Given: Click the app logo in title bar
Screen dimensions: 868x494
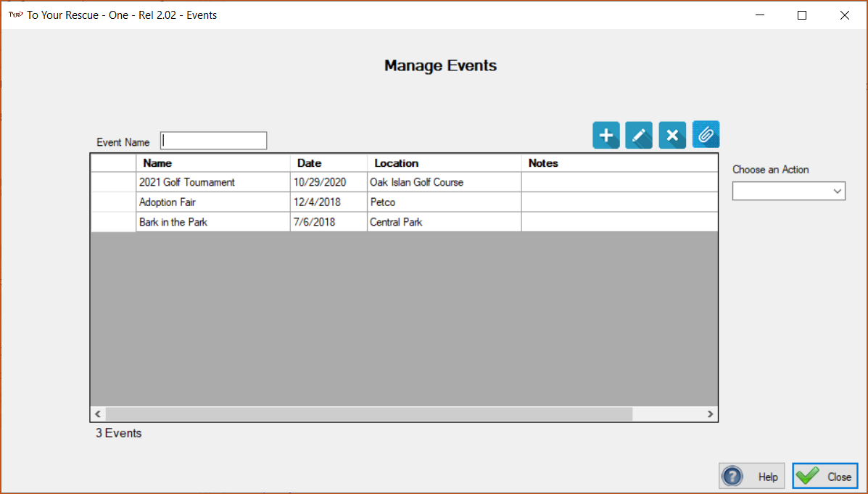Looking at the screenshot, I should [15, 15].
